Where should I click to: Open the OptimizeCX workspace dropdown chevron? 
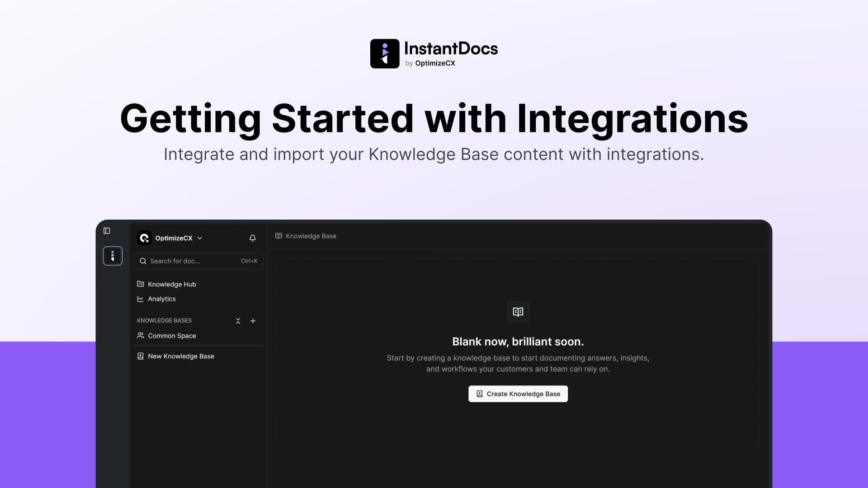coord(200,238)
